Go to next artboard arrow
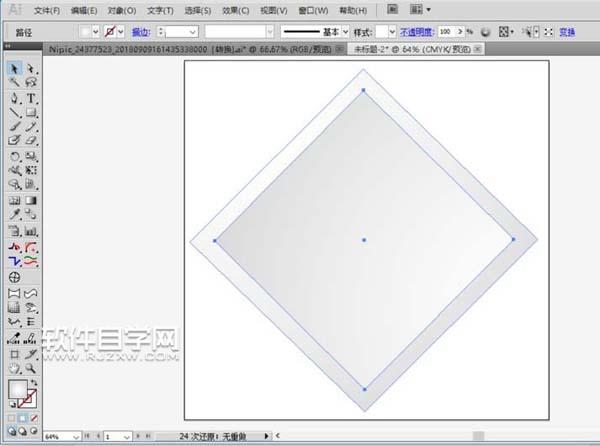 [x=138, y=436]
